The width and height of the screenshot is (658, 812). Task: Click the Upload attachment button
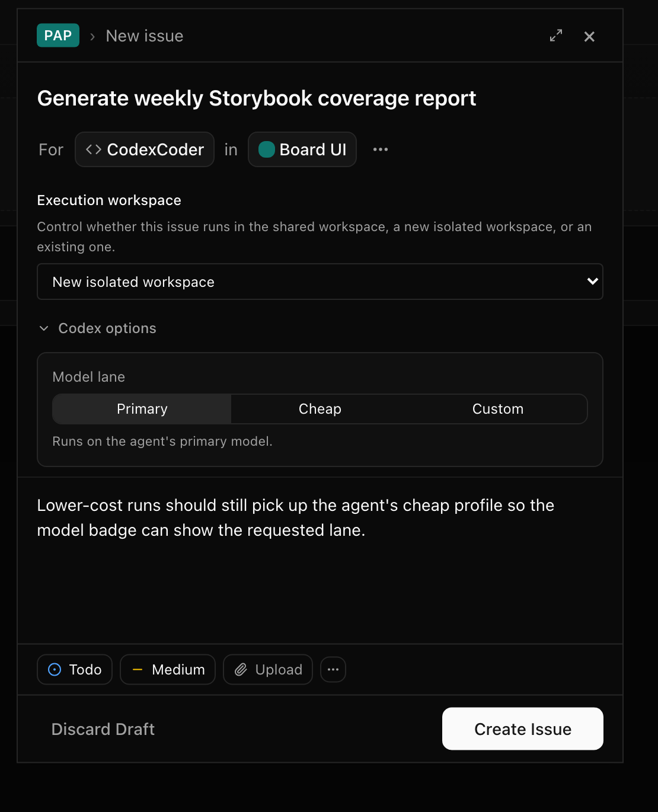click(268, 669)
